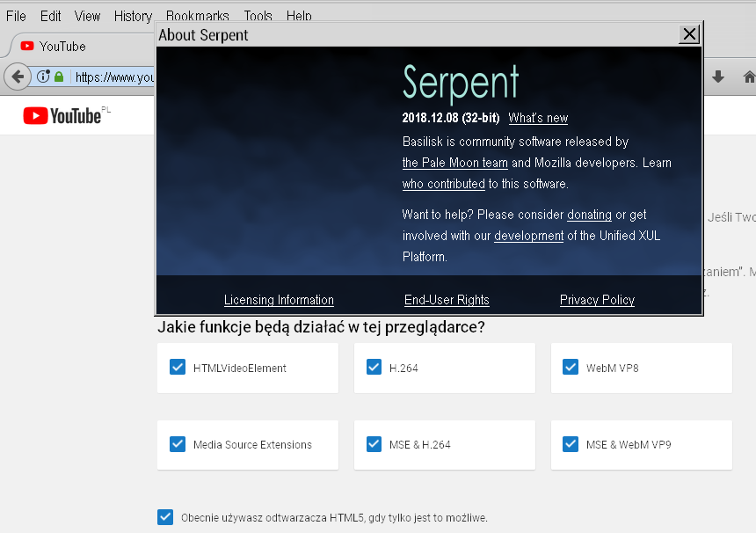756x533 pixels.
Task: Toggle the H.264 checkbox
Action: (374, 368)
